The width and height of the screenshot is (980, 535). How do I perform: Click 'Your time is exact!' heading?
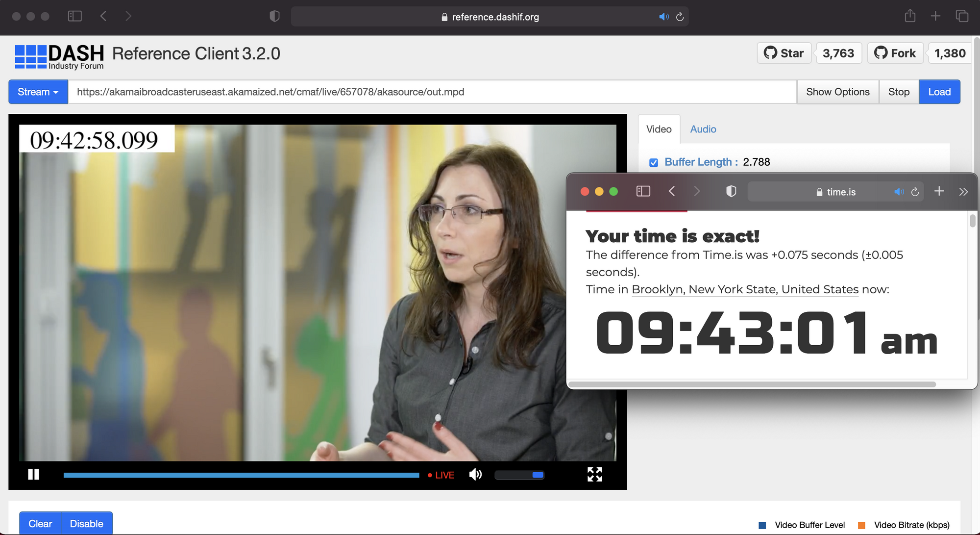[672, 236]
